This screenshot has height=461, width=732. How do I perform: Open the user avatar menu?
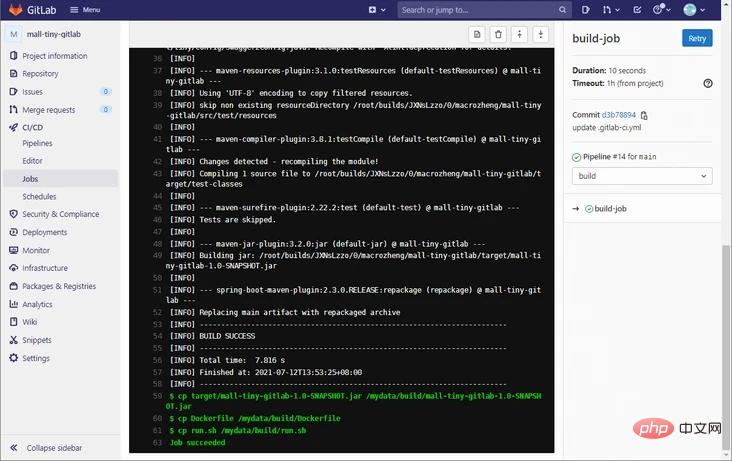click(694, 9)
